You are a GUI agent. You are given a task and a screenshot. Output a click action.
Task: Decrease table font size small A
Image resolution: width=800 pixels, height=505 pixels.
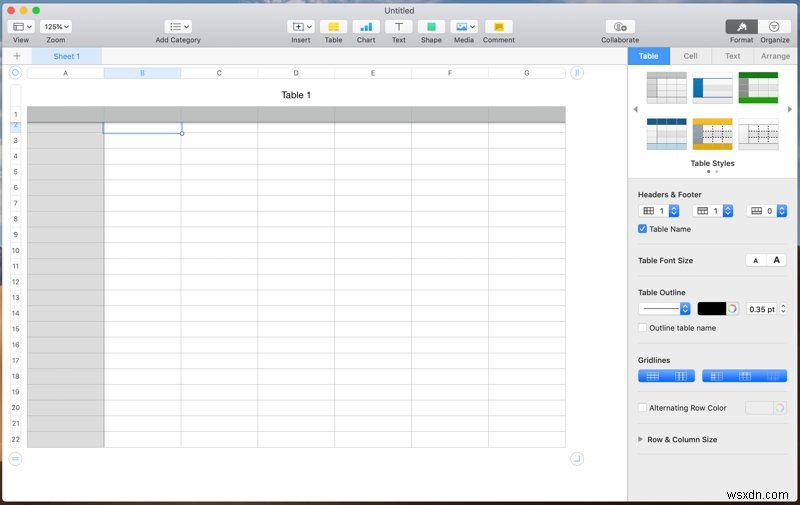click(x=756, y=261)
